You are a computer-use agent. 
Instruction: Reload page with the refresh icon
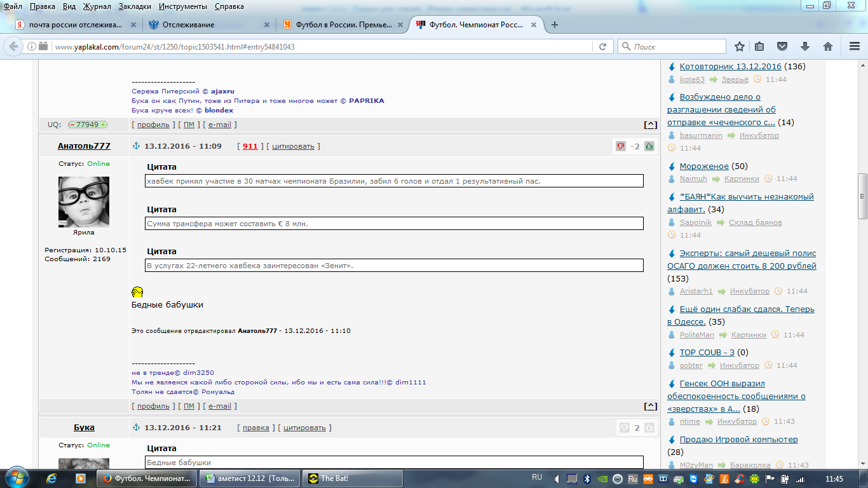pos(602,46)
